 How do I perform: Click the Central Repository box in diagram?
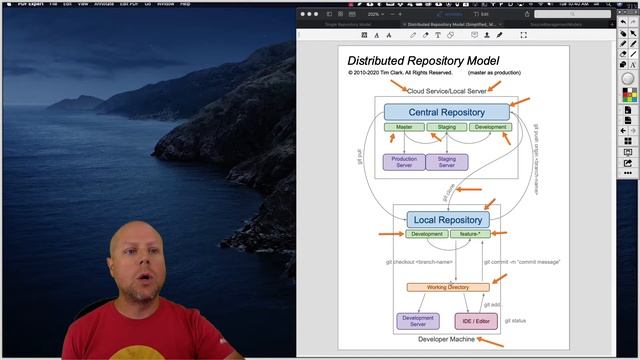click(x=447, y=112)
